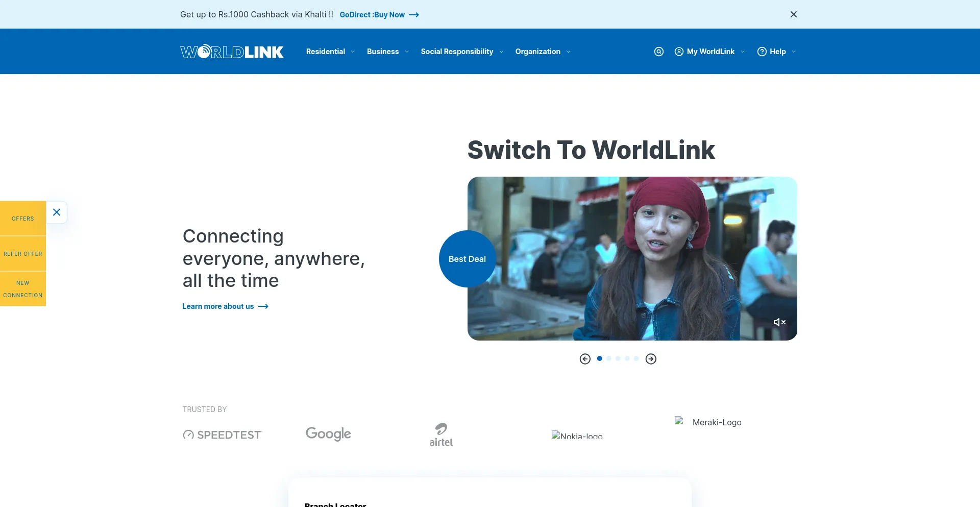Unmute the promotional video sound

pyautogui.click(x=779, y=322)
